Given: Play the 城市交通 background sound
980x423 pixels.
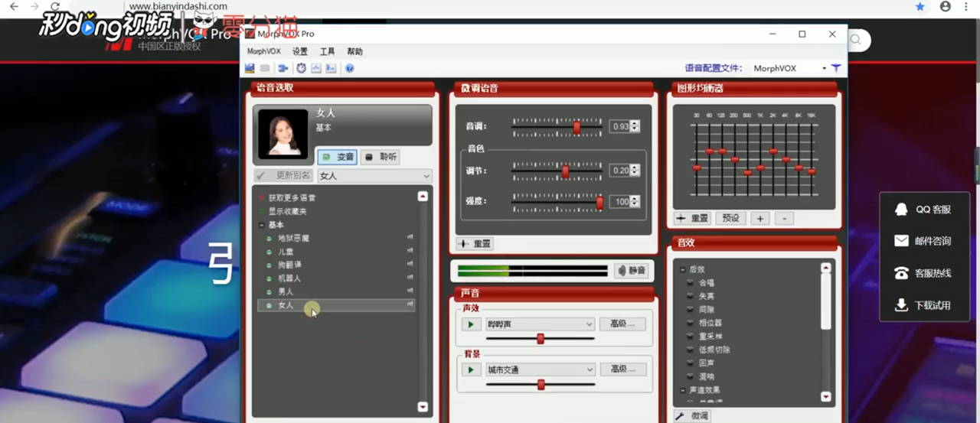Looking at the screenshot, I should click(470, 369).
